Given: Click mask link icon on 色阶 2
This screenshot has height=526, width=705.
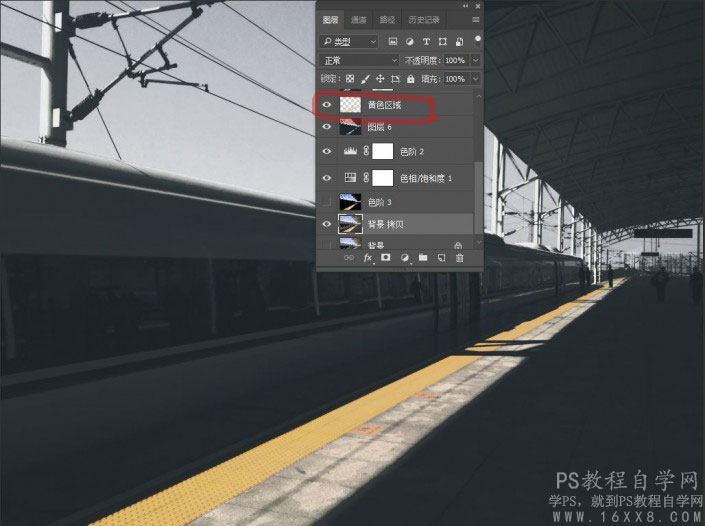Looking at the screenshot, I should (366, 152).
